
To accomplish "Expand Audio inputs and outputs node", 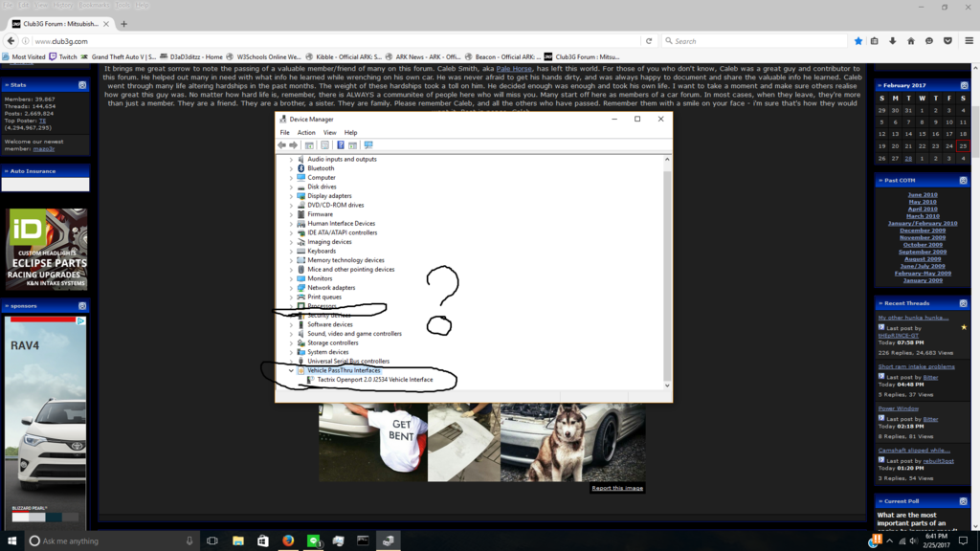I will tap(291, 160).
